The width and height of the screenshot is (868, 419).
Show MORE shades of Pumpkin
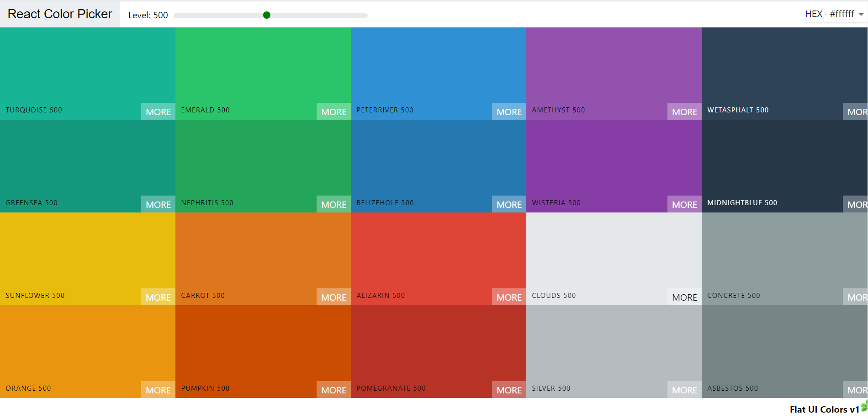[x=333, y=390]
